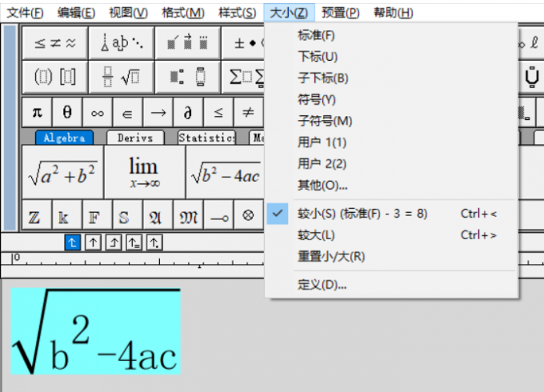The height and width of the screenshot is (392, 544).
Task: Insert the not-equal symbol in small bar
Action: pos(249,112)
